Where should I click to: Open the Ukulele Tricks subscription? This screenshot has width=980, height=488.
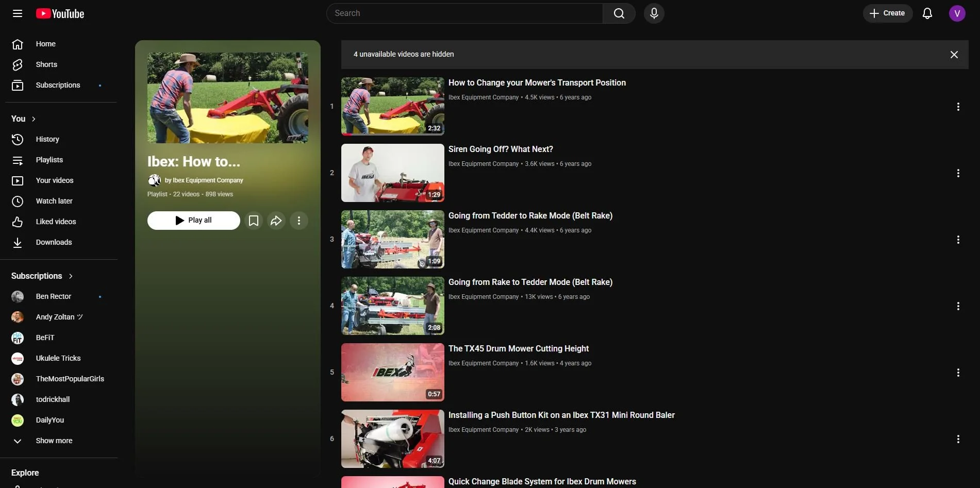58,358
